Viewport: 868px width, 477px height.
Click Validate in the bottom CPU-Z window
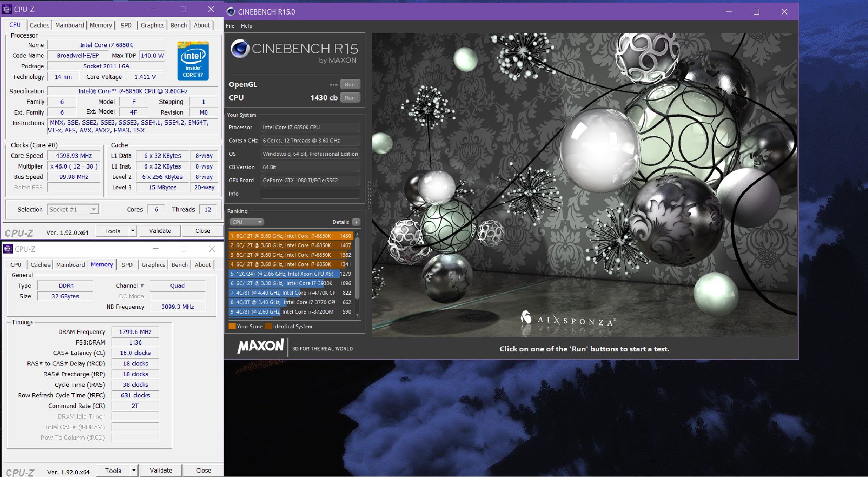click(x=161, y=470)
